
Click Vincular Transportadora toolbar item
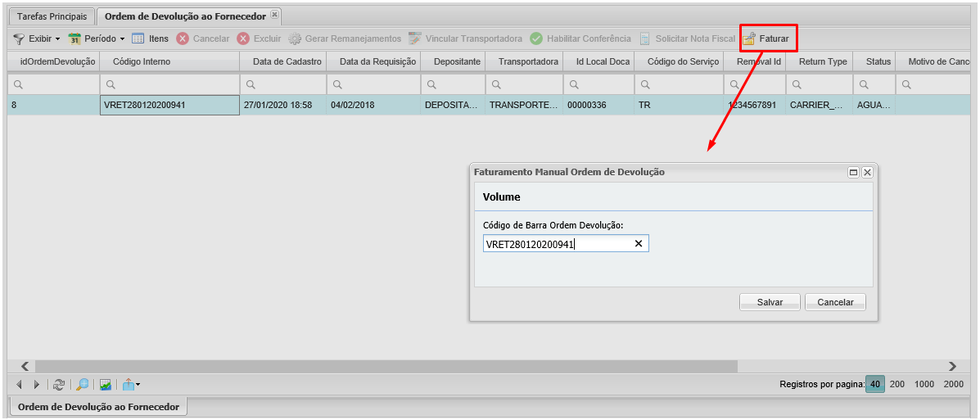point(466,38)
